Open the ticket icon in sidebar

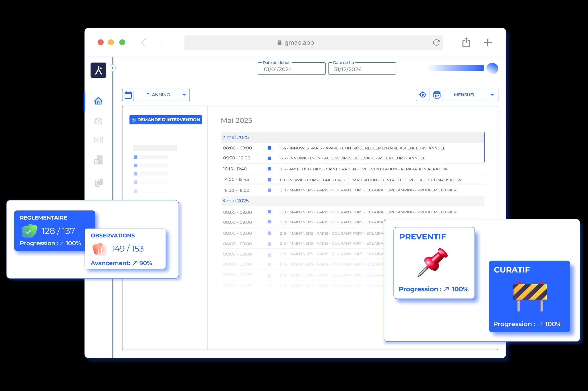(x=98, y=139)
